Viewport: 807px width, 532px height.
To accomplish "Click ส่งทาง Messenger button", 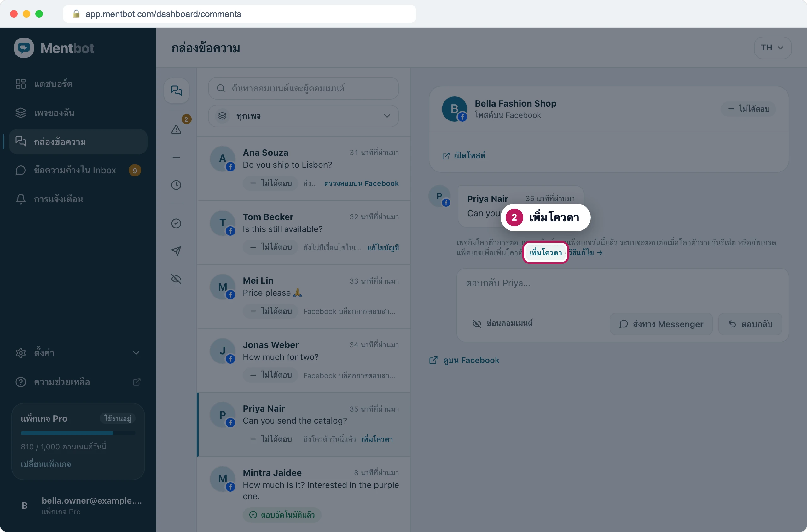I will click(661, 324).
